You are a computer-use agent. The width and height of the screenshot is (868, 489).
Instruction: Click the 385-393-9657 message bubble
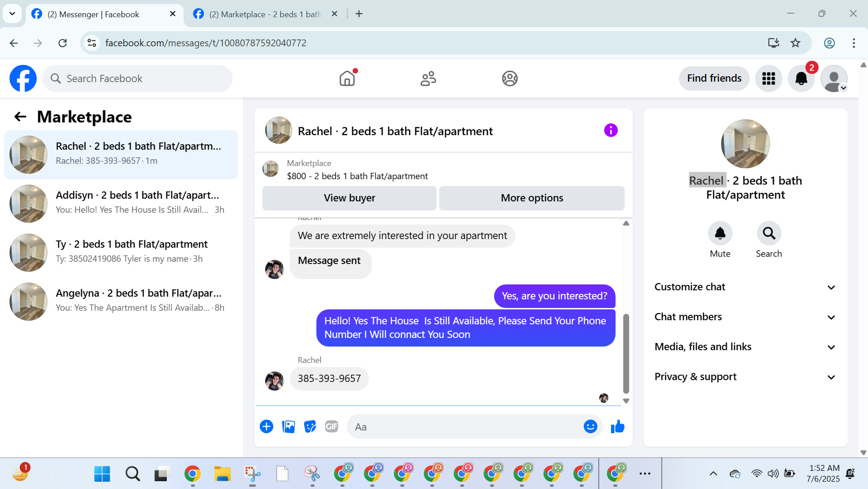coord(330,379)
